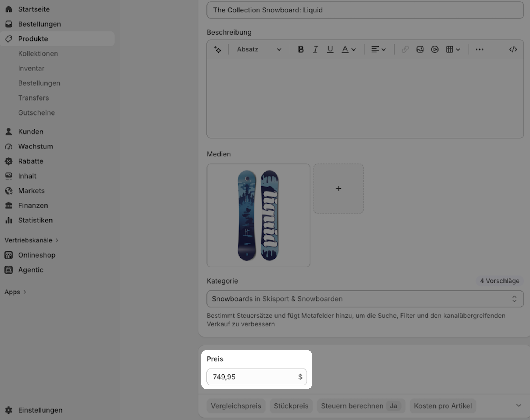Click the Einstellungen gear icon

click(9, 410)
